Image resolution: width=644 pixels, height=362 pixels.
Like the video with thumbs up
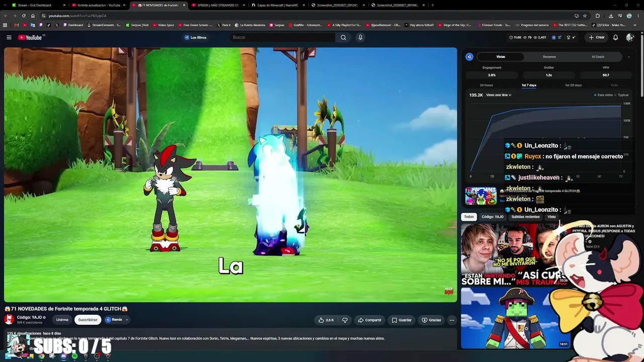(326, 320)
